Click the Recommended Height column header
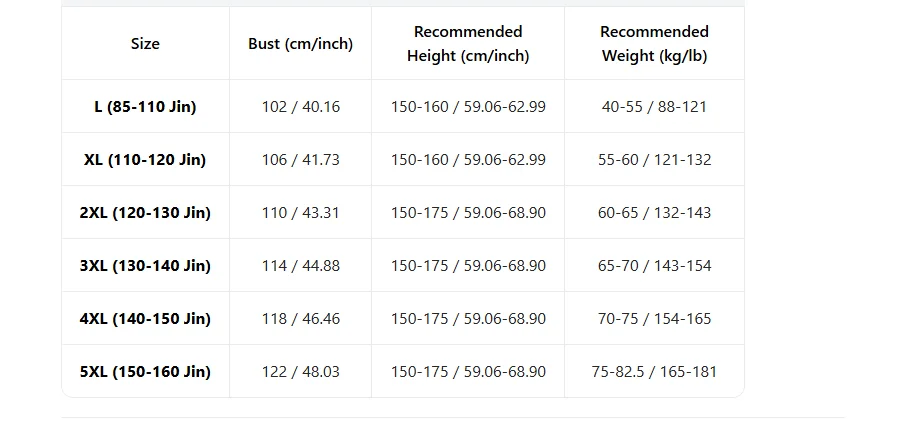This screenshot has height=426, width=905. click(x=468, y=43)
